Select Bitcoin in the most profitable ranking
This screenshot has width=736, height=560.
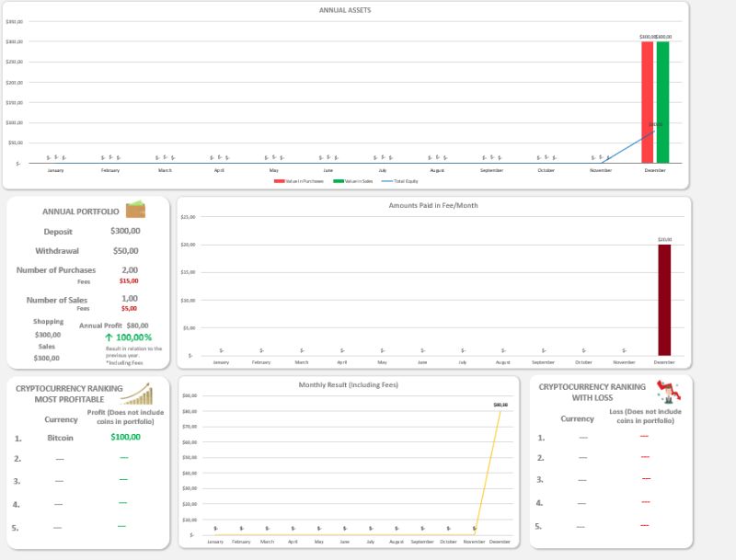[60, 439]
